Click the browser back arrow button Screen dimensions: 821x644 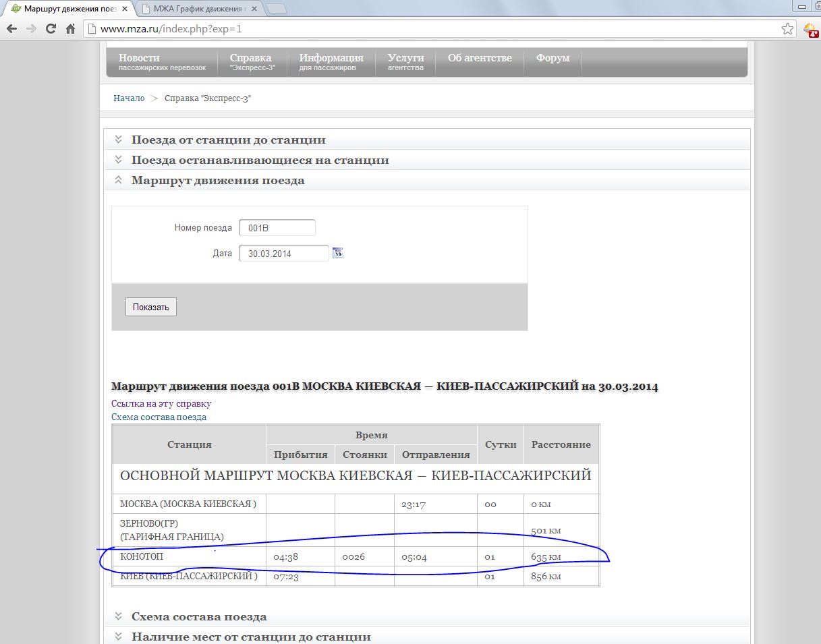11,29
